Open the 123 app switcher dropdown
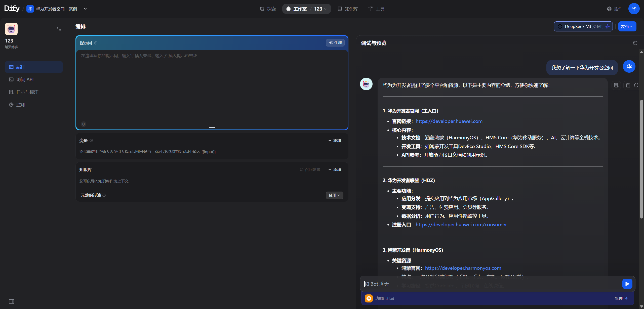This screenshot has width=644, height=309. [320, 9]
